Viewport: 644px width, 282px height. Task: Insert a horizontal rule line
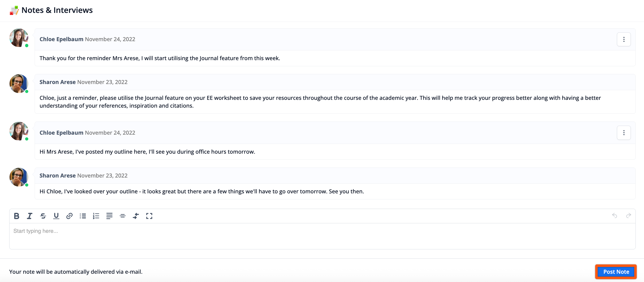click(122, 216)
